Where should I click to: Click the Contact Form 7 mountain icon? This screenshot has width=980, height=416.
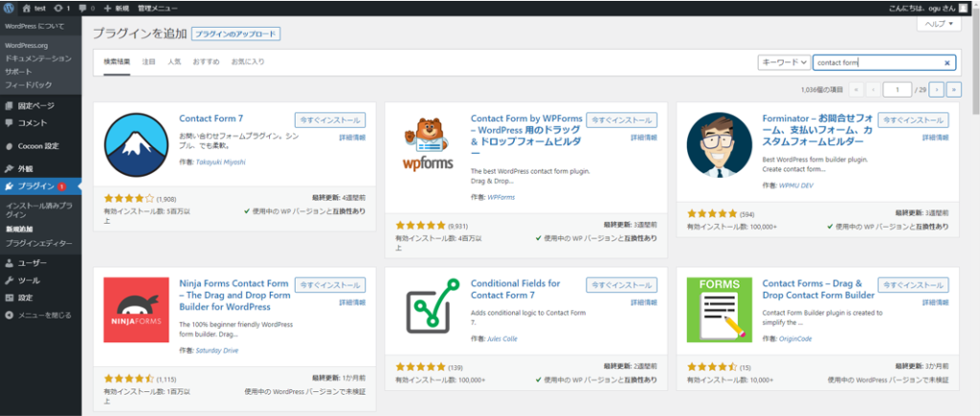(x=136, y=144)
